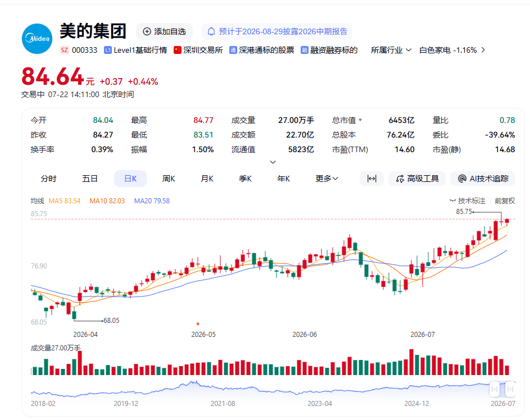The width and height of the screenshot is (530, 420).
Task: Click the stock name 美的集团
Action: [x=93, y=31]
